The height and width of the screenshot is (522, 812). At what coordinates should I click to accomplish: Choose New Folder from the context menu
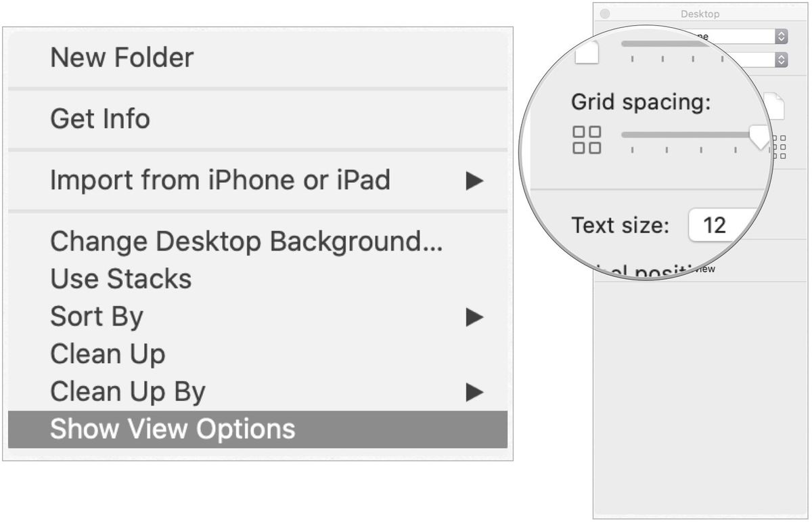click(x=120, y=58)
